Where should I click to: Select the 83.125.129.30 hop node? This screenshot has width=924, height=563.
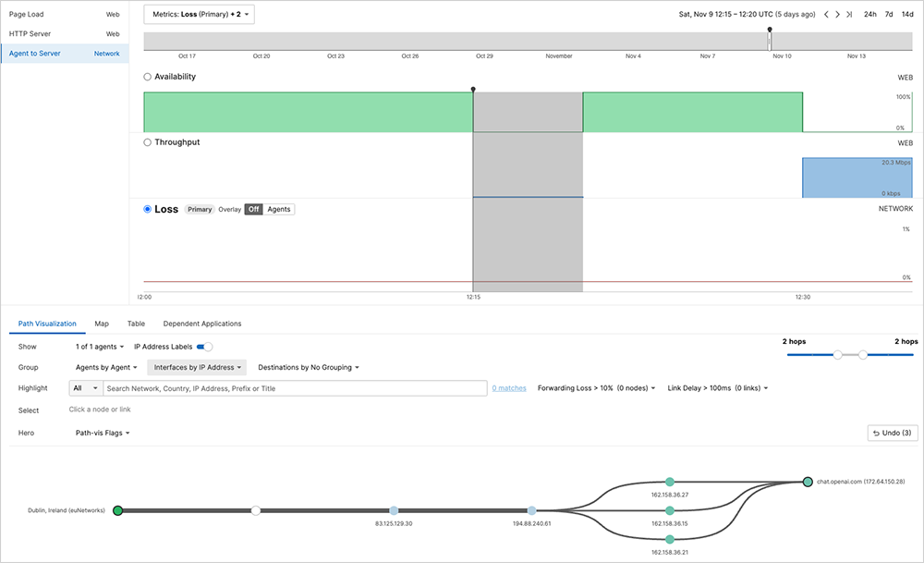pos(394,510)
